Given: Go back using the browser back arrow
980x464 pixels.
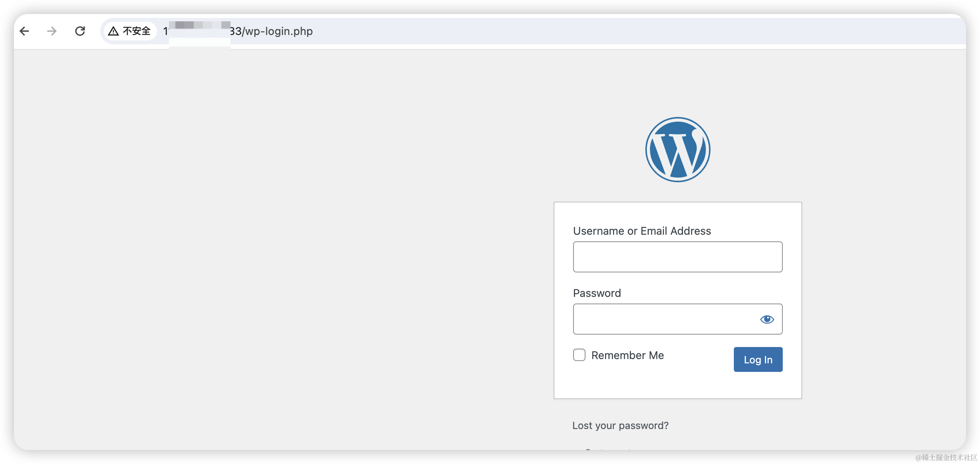Looking at the screenshot, I should 24,31.
